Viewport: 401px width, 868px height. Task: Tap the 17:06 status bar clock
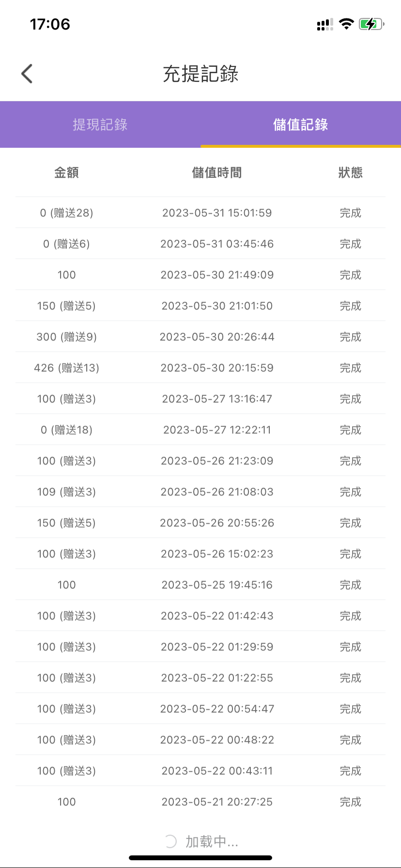(x=50, y=24)
